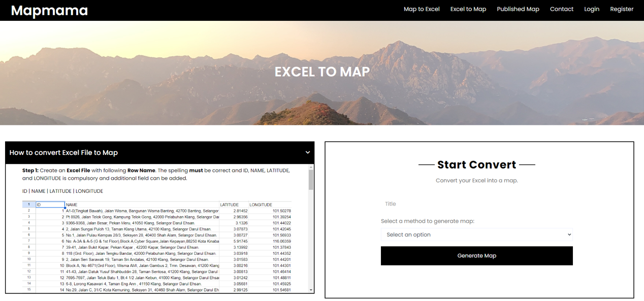Click the EXCEL TO MAP banner heading
Viewport: 644px width, 301px height.
[322, 72]
